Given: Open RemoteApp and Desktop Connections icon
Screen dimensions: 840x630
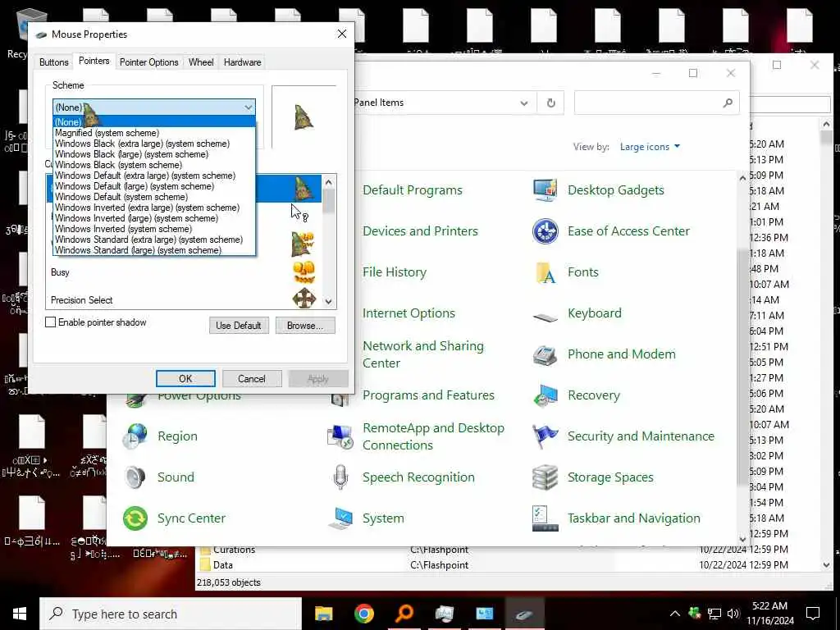Looking at the screenshot, I should (x=340, y=436).
